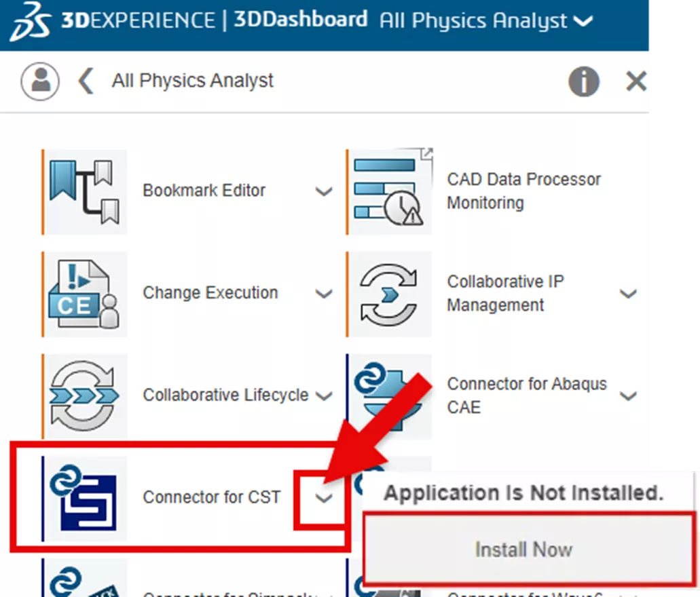
Task: Expand the Change Execution options chevron
Action: point(324,294)
